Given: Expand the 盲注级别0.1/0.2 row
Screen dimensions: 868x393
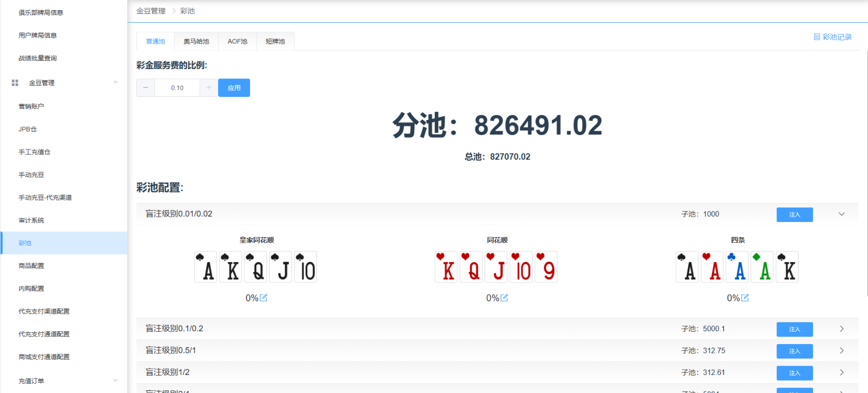Looking at the screenshot, I should pos(841,329).
